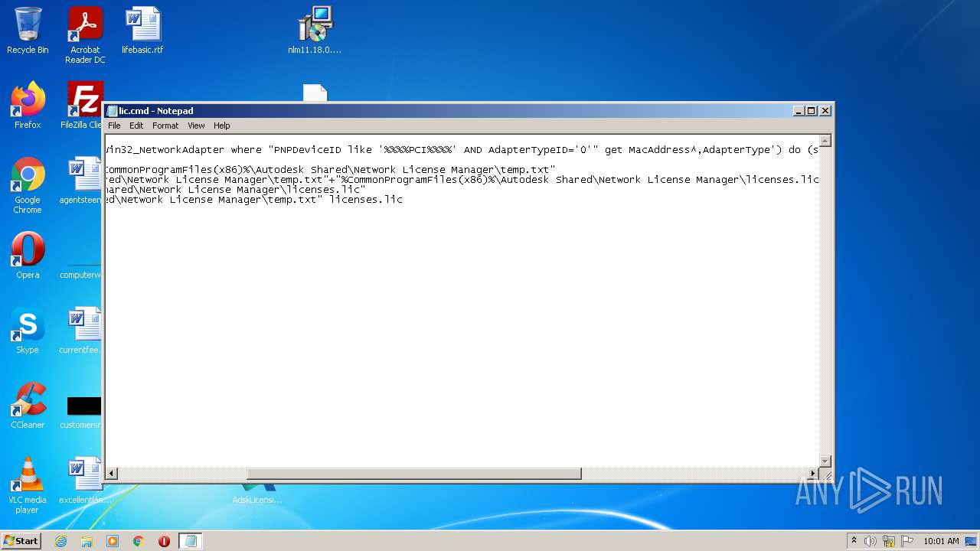This screenshot has height=551, width=980.
Task: Click 'MacAddress' in the first script line
Action: 659,150
